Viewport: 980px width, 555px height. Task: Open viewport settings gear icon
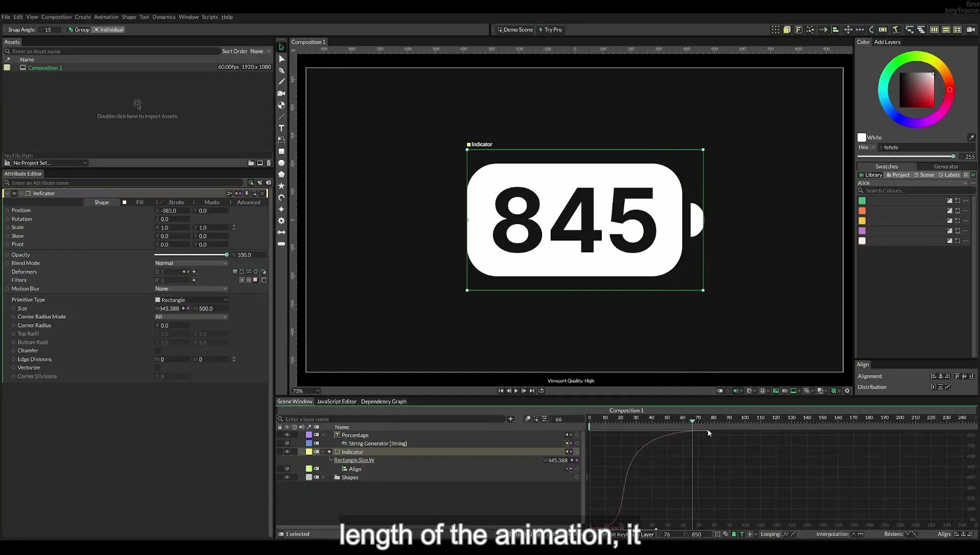(847, 391)
